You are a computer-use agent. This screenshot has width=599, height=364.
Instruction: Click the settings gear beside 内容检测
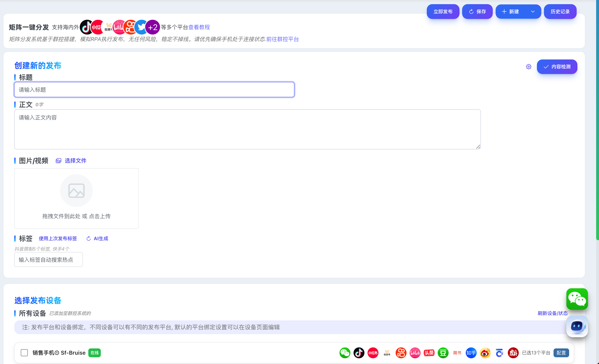529,67
